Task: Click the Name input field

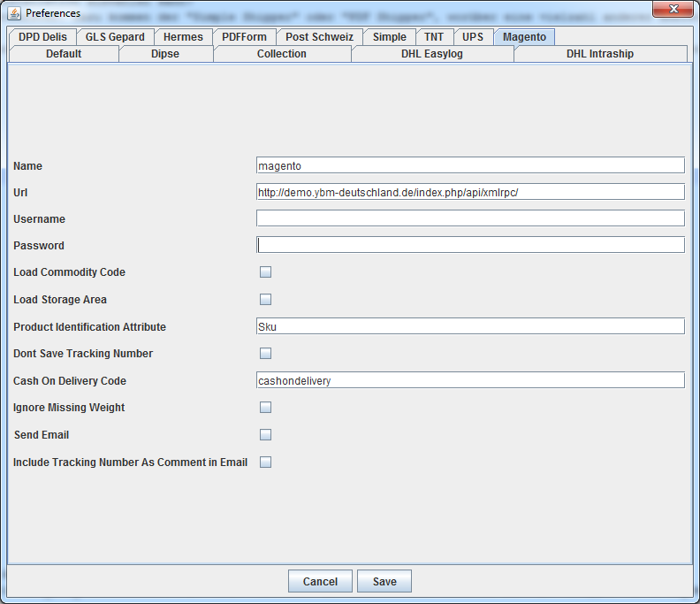Action: point(470,165)
